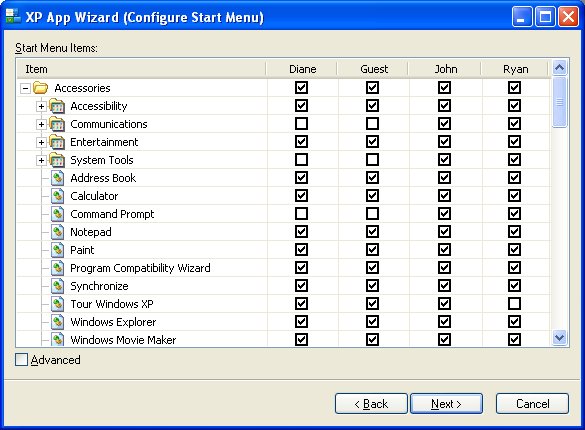Click the Diane column header
Screen dimensions: 585x430
coord(301,69)
